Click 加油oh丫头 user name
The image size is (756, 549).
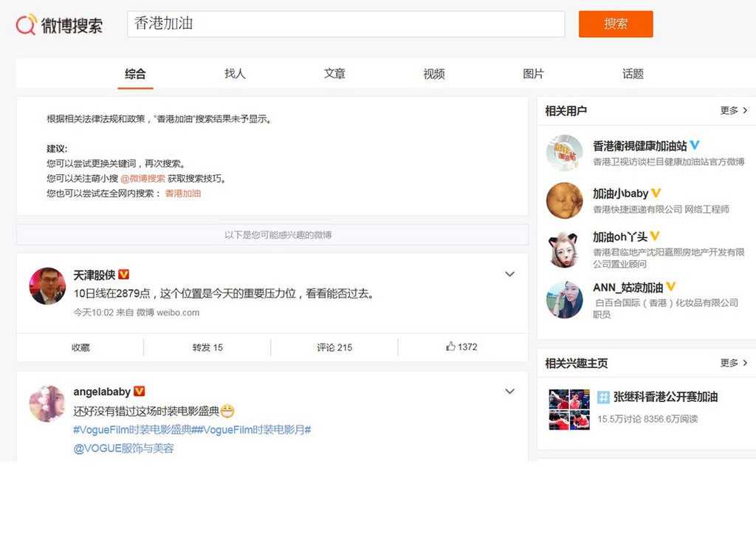(620, 237)
